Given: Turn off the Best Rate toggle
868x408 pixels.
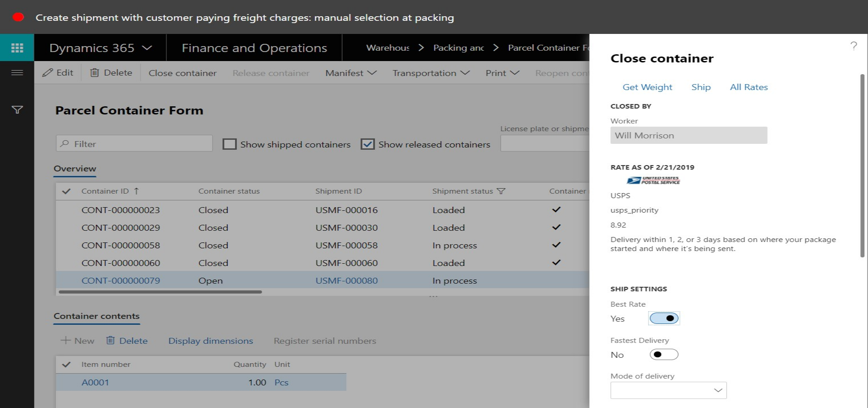Looking at the screenshot, I should click(664, 318).
